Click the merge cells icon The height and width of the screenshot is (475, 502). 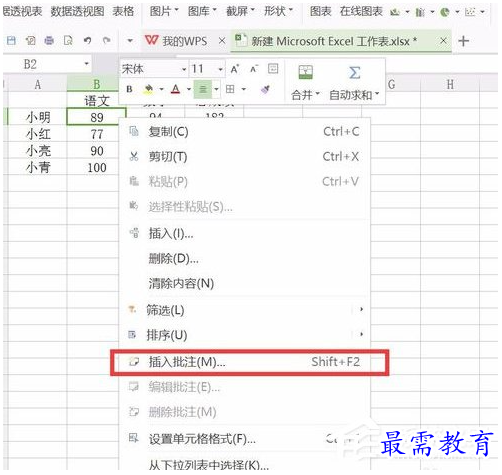306,72
